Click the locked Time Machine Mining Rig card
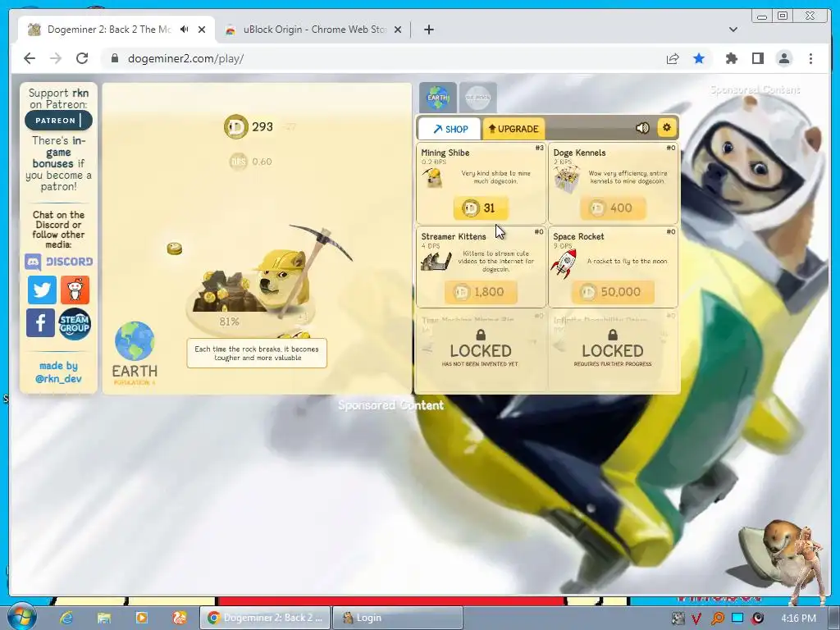Viewport: 840px width, 630px height. (x=481, y=349)
